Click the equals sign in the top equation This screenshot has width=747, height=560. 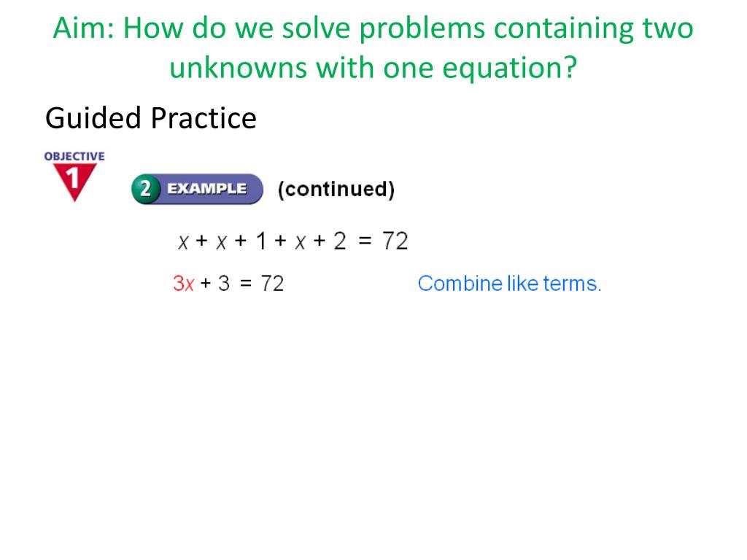tap(365, 241)
